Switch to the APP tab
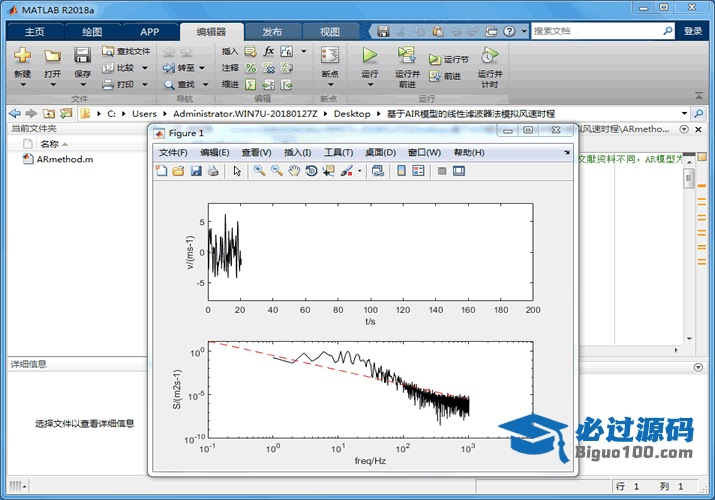Image resolution: width=715 pixels, height=500 pixels. pos(150,31)
